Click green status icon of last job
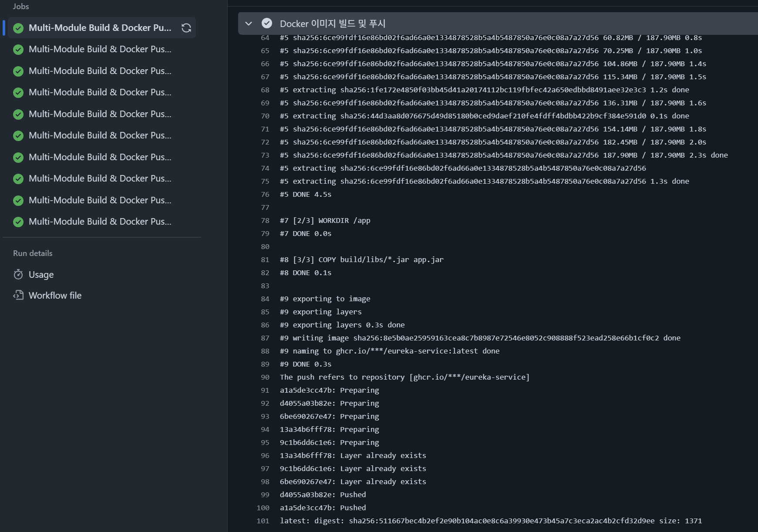Screen dimensions: 758x532 point(18,222)
